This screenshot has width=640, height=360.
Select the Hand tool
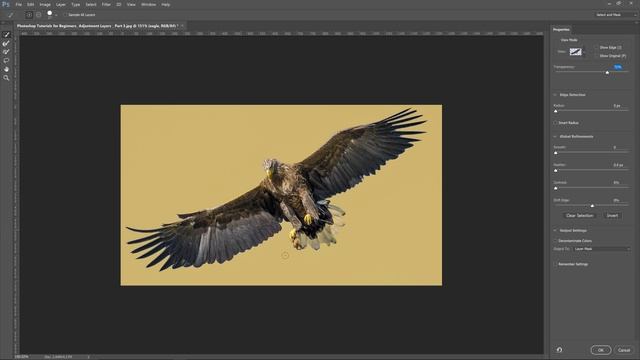(6, 69)
